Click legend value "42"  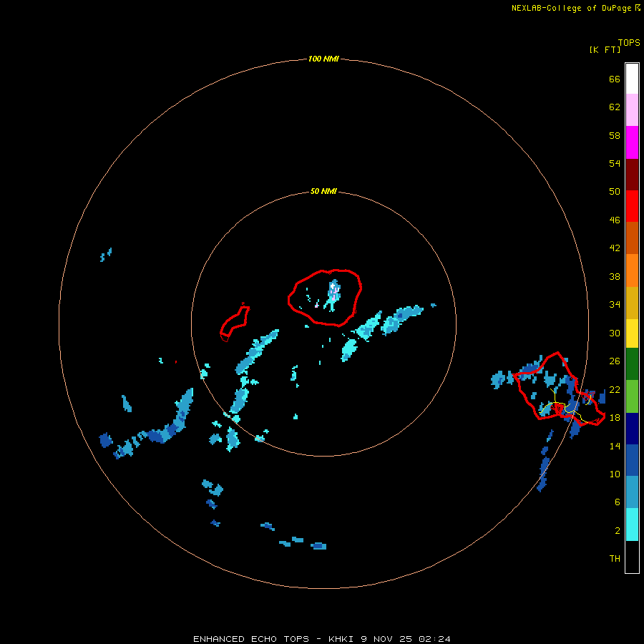click(x=615, y=248)
